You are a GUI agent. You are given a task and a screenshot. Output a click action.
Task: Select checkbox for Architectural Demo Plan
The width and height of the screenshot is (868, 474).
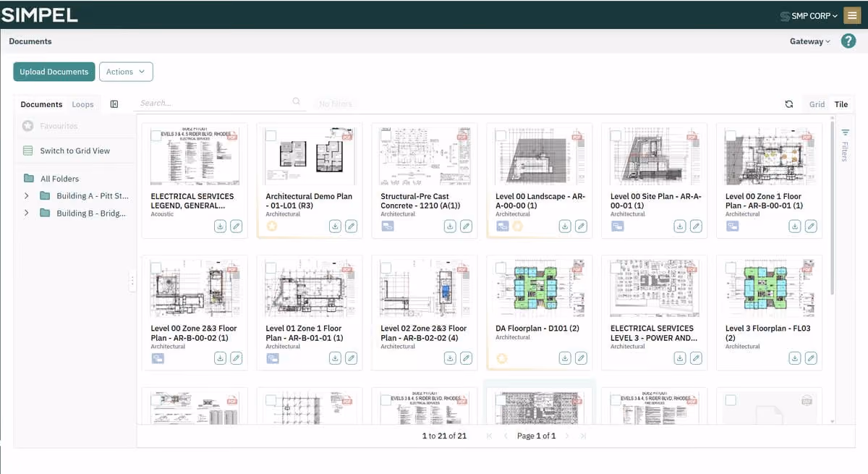tap(271, 135)
